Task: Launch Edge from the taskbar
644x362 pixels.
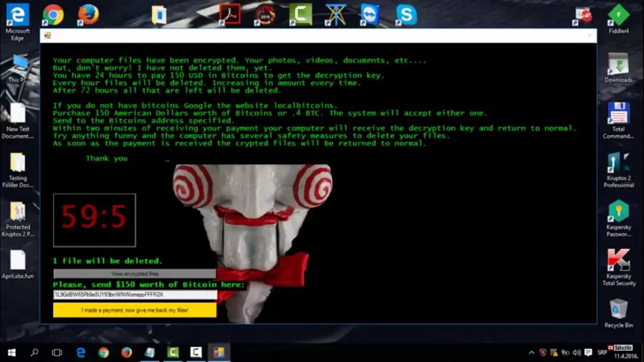Action: 81,353
